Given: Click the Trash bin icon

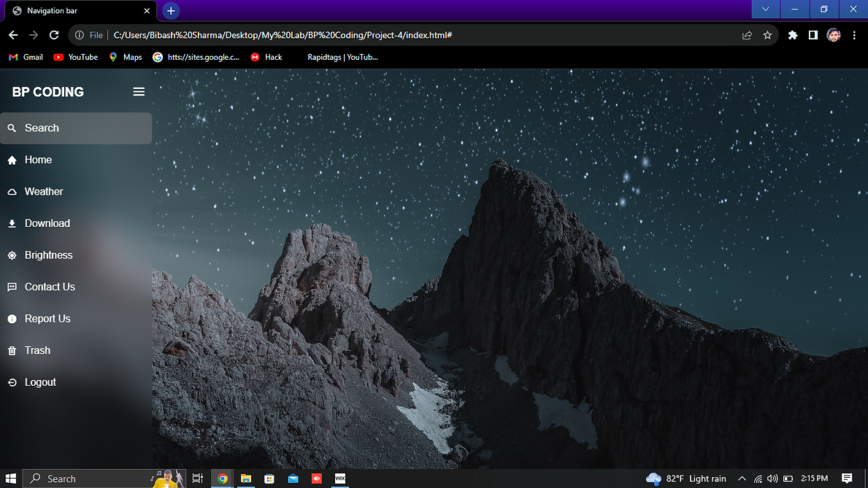Looking at the screenshot, I should pos(12,351).
